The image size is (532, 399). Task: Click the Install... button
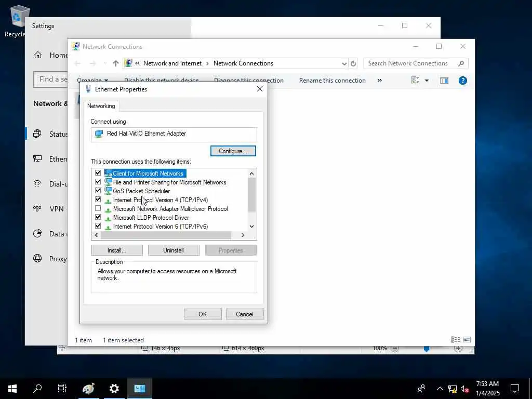pos(117,250)
